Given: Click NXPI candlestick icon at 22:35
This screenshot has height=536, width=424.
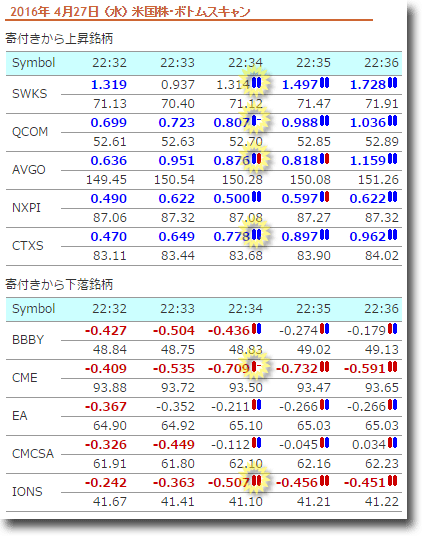Looking at the screenshot, I should pos(324,197).
